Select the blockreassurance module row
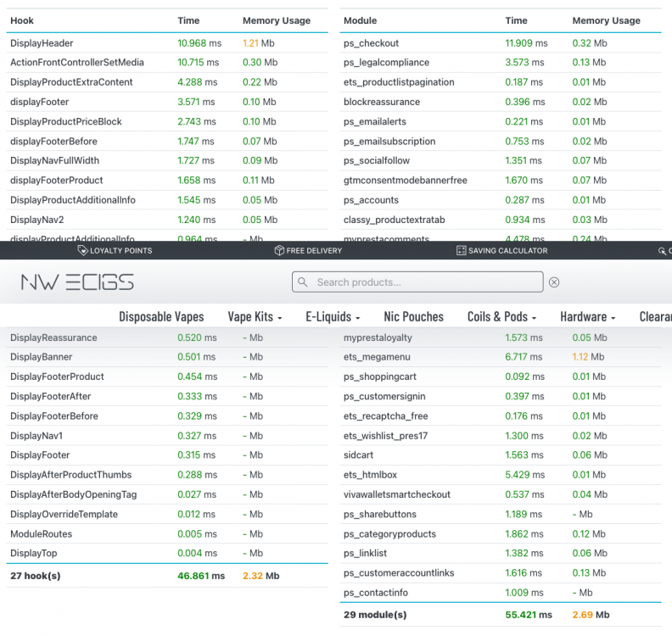The height and width of the screenshot is (636, 672). point(501,102)
